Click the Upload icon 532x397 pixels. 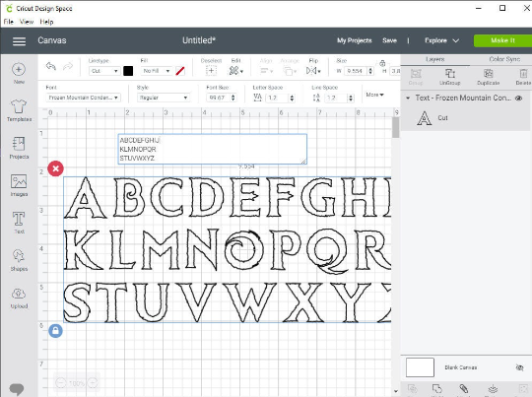point(19,298)
